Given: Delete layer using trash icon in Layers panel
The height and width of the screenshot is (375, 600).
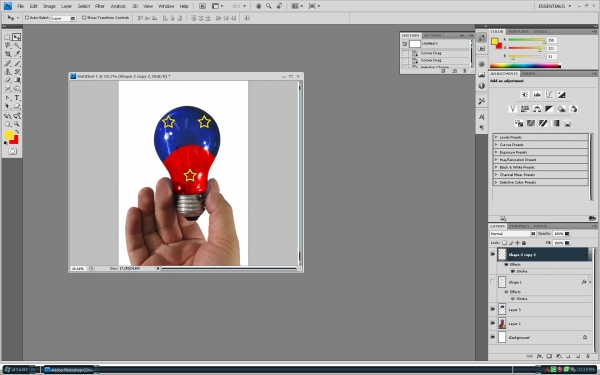Looking at the screenshot, I should tap(587, 356).
